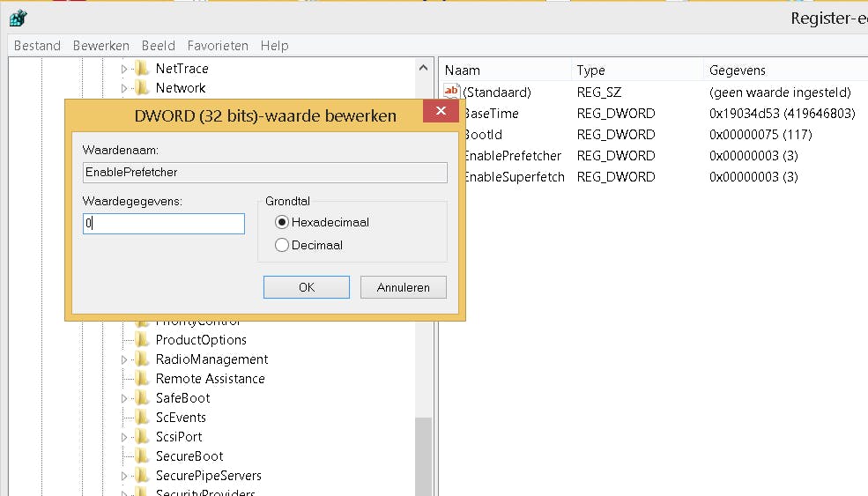Viewport: 868px width, 496px height.
Task: Click the NetTrace folder icon
Action: coord(142,68)
